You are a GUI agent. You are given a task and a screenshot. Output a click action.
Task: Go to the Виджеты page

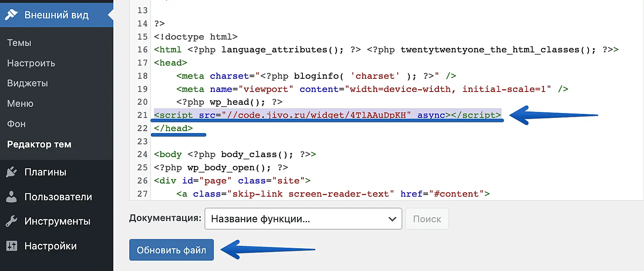click(28, 83)
